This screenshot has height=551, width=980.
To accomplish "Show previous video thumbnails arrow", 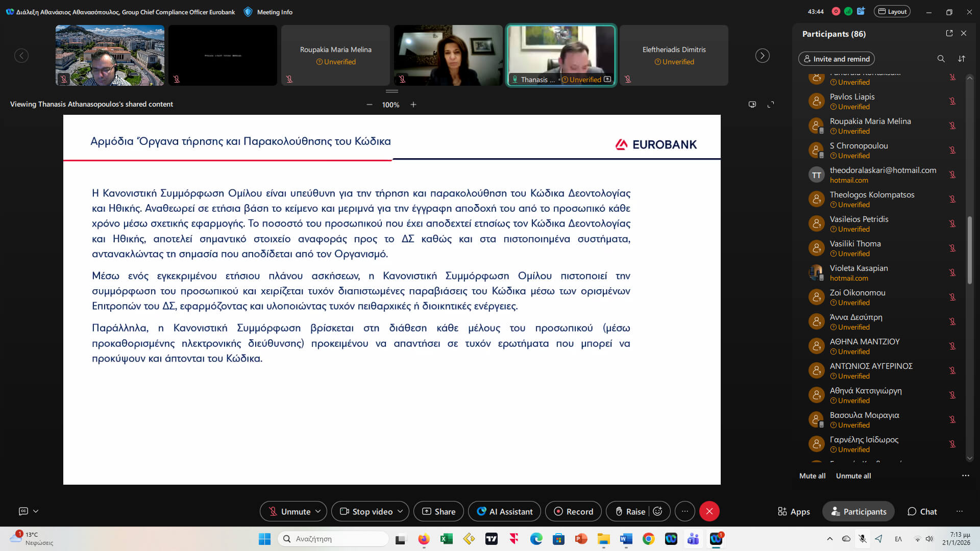I will [21, 56].
